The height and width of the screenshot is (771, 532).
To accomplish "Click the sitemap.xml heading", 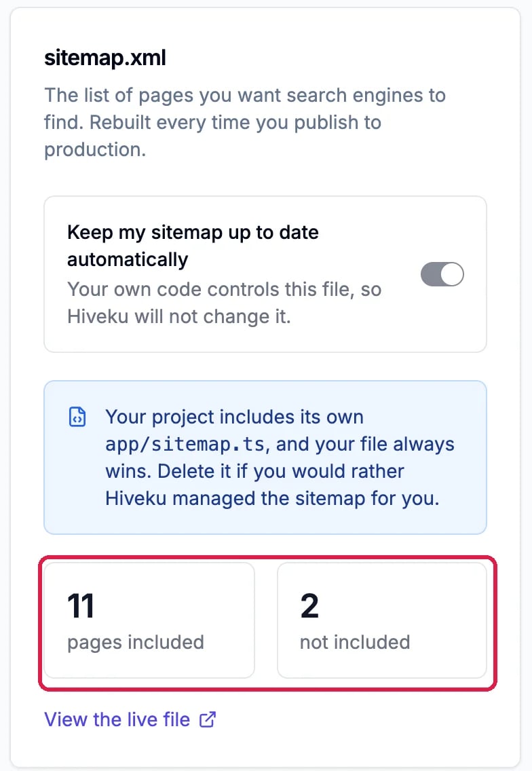I will (x=105, y=58).
